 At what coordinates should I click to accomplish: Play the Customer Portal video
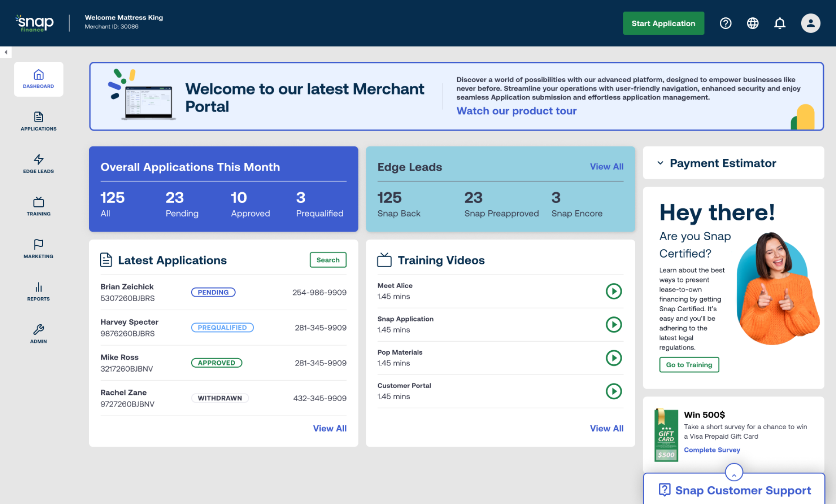[x=614, y=391]
